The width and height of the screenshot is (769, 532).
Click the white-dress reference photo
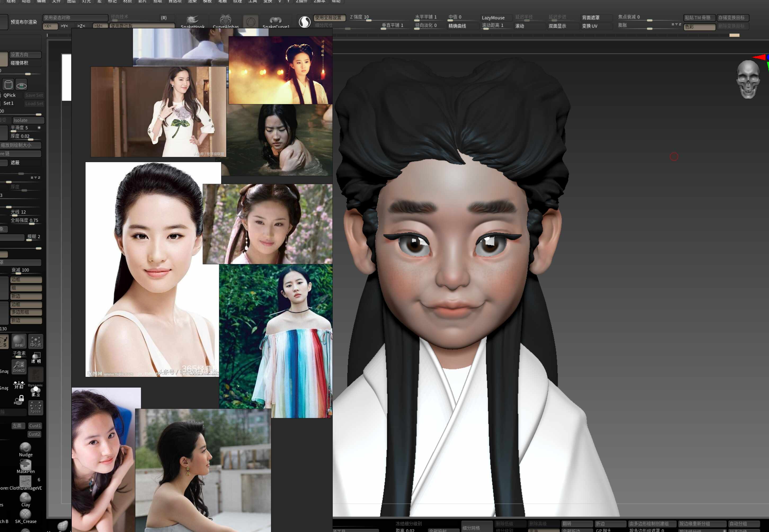point(158,112)
